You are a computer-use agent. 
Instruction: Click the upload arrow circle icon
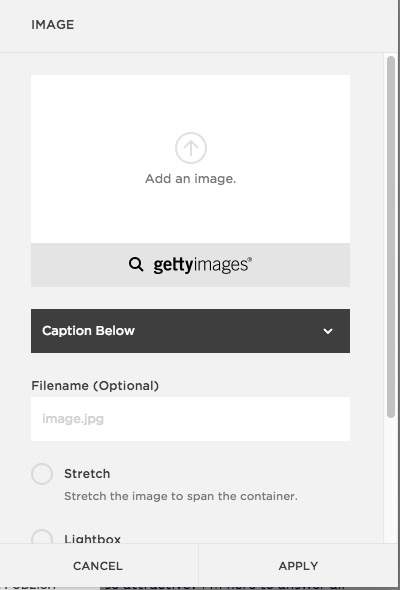point(191,148)
